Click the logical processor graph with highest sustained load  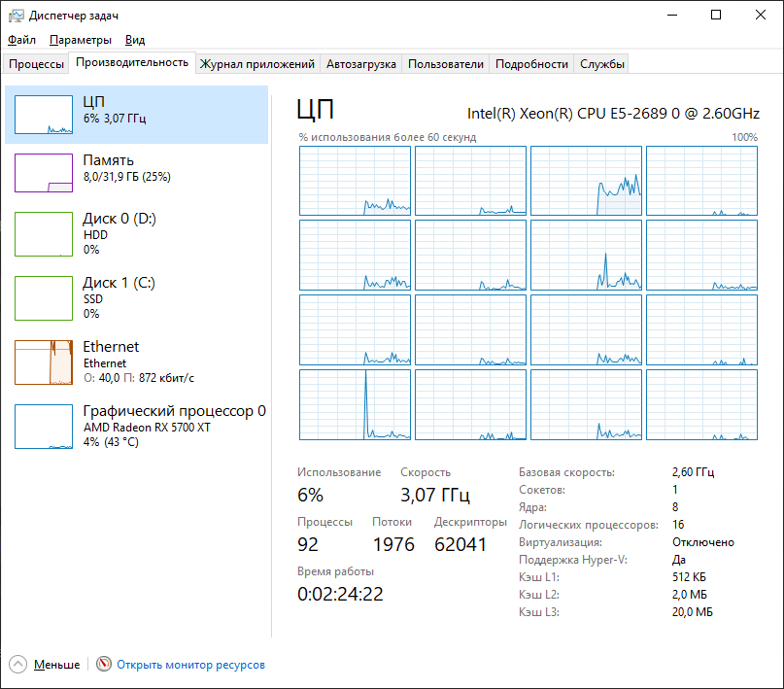click(586, 181)
